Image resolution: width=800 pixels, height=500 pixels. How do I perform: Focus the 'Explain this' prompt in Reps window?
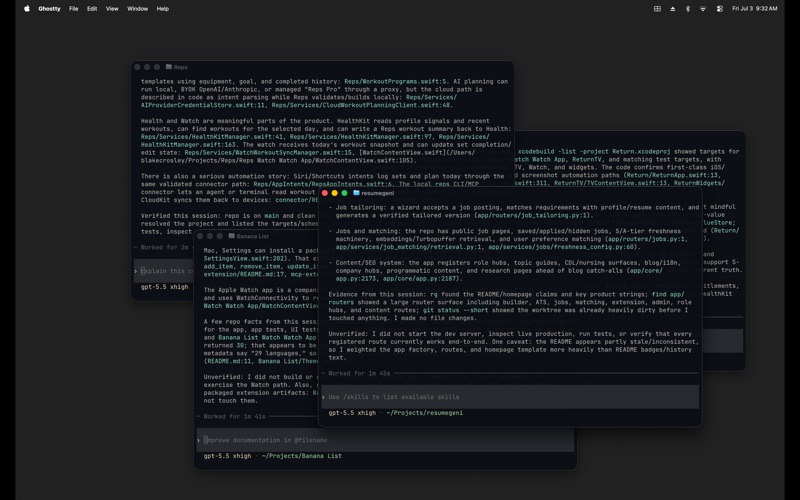(x=164, y=271)
